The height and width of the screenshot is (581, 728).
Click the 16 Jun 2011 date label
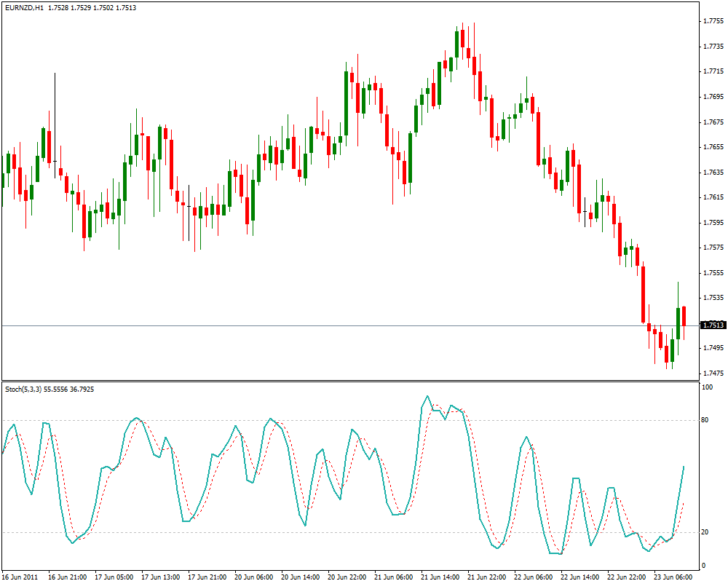(x=20, y=577)
